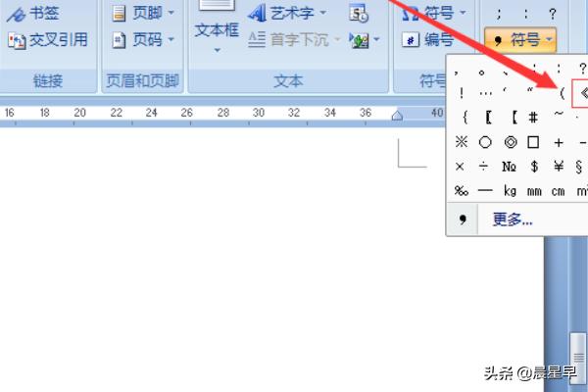This screenshot has width=588, height=392.
Task: Insert the ※ reference mark symbol
Action: (461, 141)
